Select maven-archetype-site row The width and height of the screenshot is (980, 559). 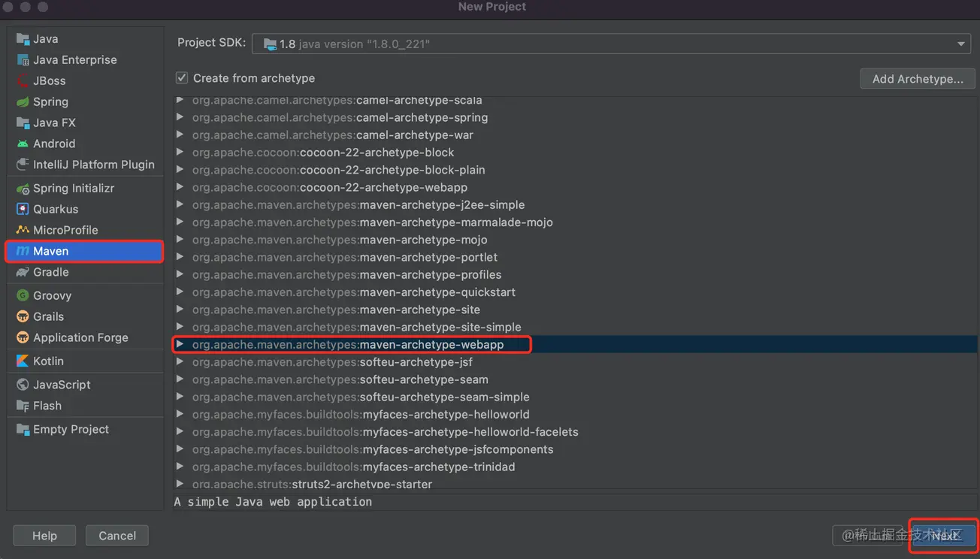coord(576,310)
